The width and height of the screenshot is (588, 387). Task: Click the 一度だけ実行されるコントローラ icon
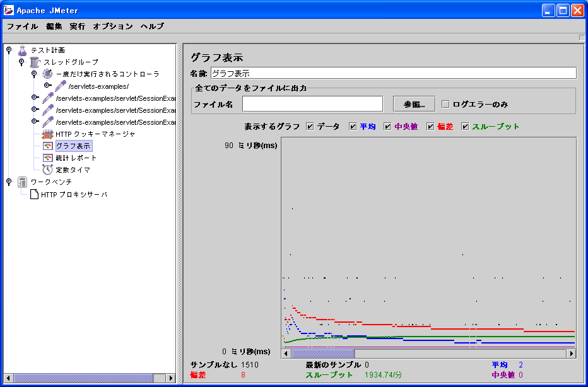point(47,74)
